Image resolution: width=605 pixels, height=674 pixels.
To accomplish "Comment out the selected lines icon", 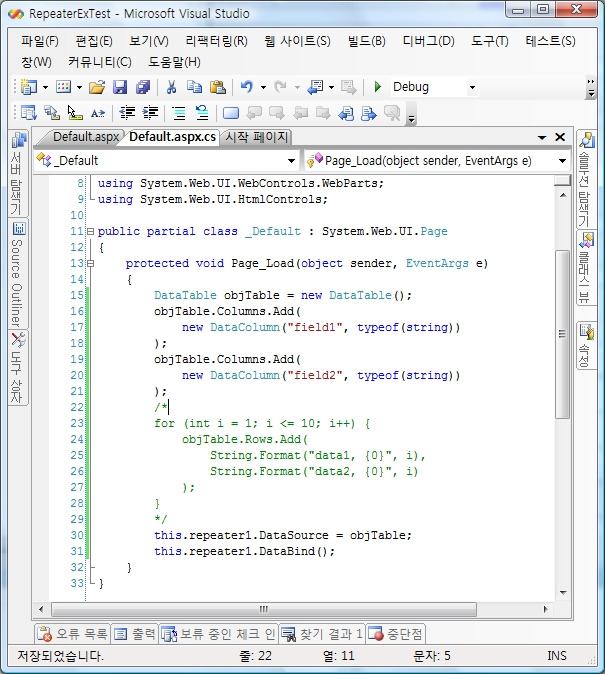I will (x=179, y=113).
